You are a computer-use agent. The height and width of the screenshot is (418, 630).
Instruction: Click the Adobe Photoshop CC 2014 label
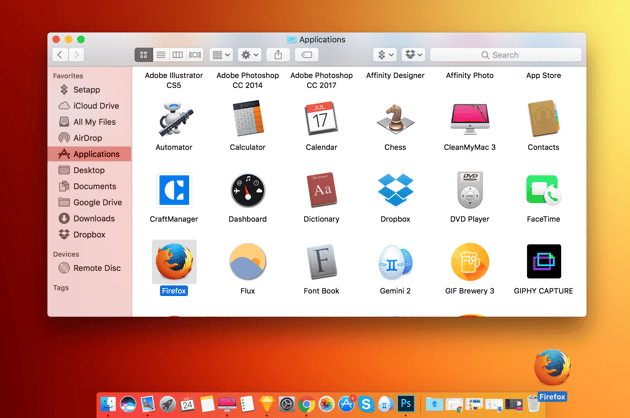(x=248, y=80)
